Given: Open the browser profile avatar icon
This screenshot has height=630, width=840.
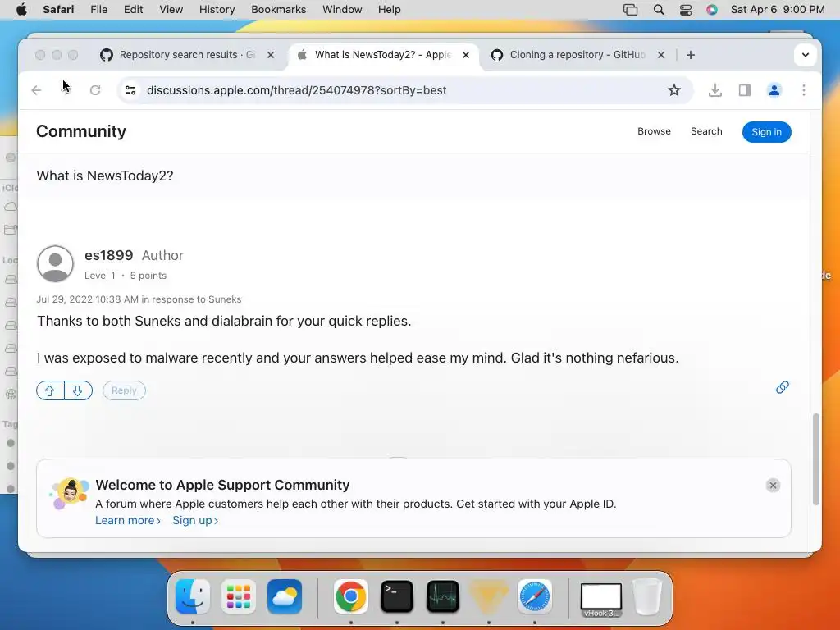Looking at the screenshot, I should pyautogui.click(x=774, y=90).
